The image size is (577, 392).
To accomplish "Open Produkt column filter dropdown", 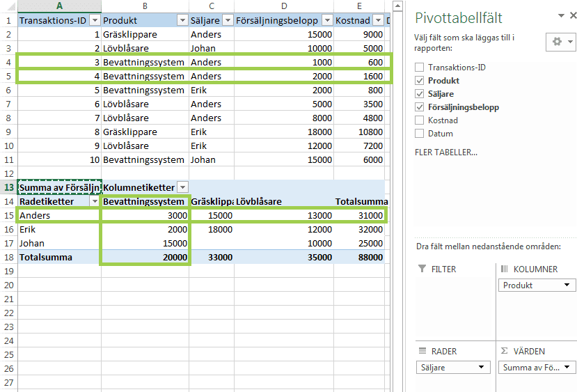I will (x=182, y=20).
